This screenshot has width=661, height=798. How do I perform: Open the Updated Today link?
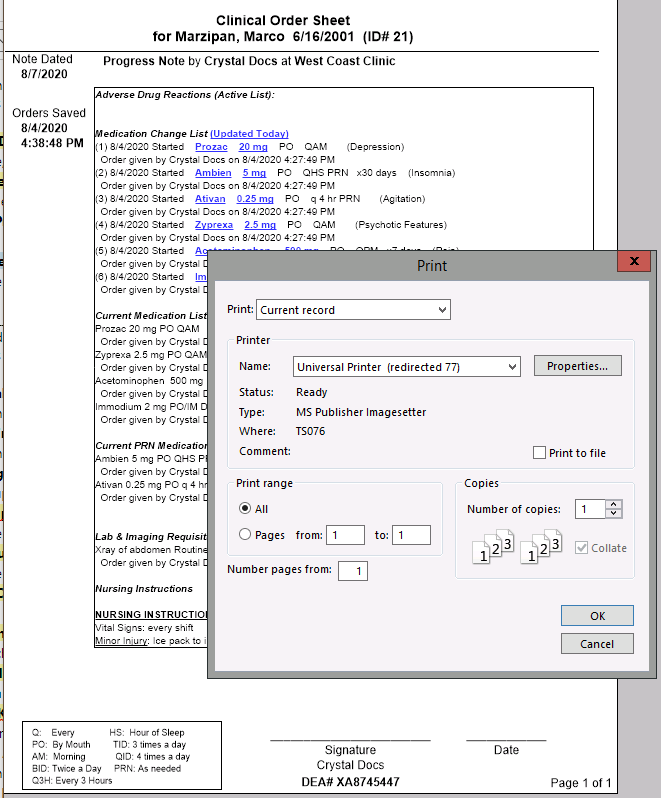click(249, 134)
